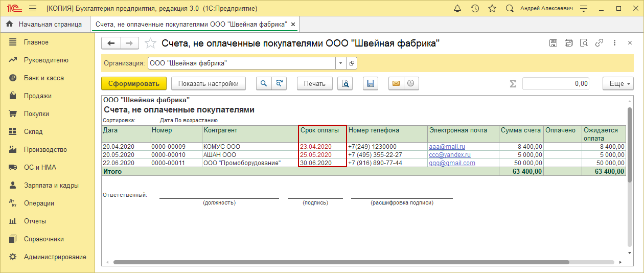Click Показать настройки button
Image resolution: width=644 pixels, height=273 pixels.
209,83
